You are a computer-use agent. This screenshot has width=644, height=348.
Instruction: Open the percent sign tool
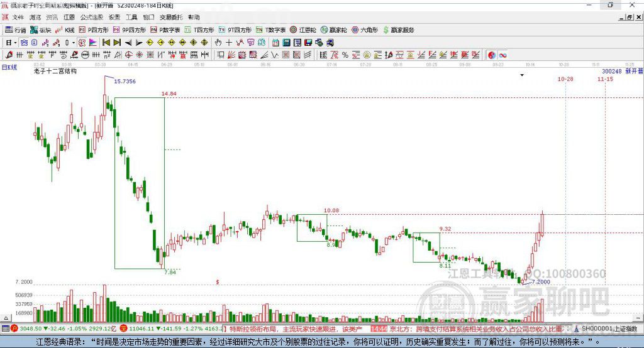345,55
